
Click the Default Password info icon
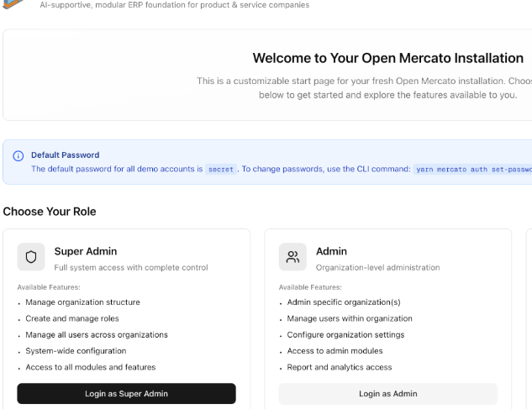(18, 156)
